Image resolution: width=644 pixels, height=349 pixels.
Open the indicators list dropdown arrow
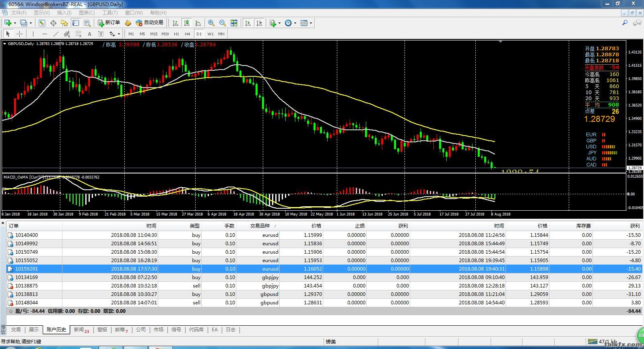pos(280,23)
